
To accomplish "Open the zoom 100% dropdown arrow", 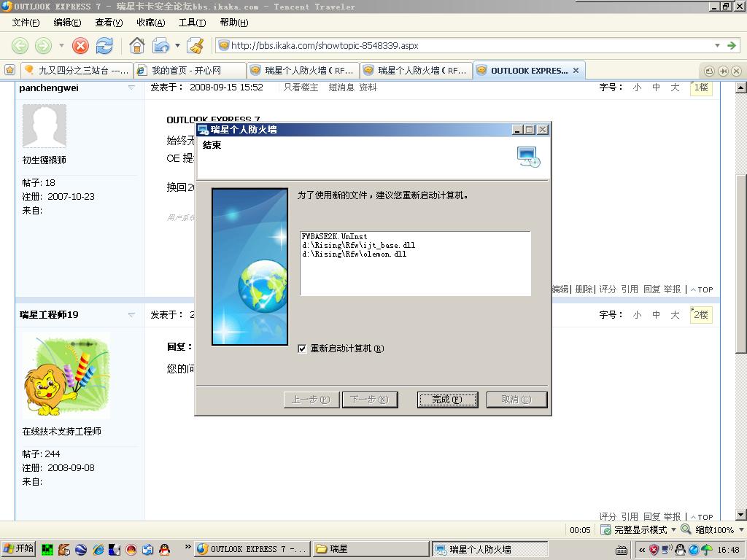I will 741,529.
